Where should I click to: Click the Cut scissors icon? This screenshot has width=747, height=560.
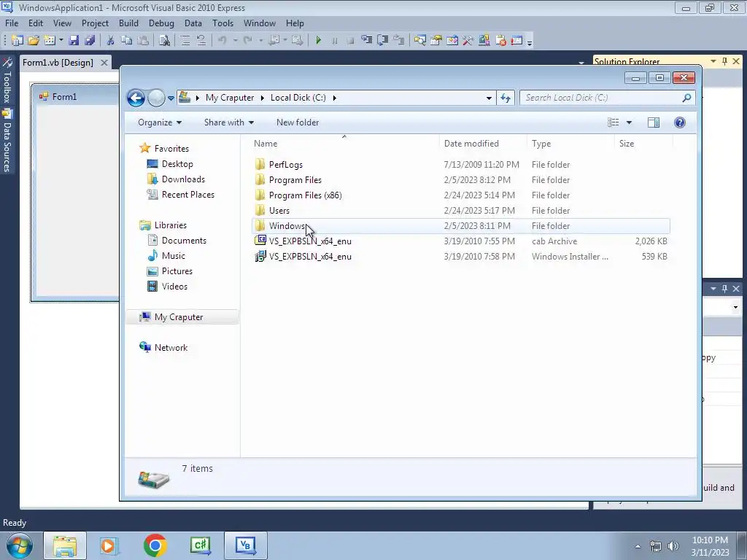pos(111,41)
